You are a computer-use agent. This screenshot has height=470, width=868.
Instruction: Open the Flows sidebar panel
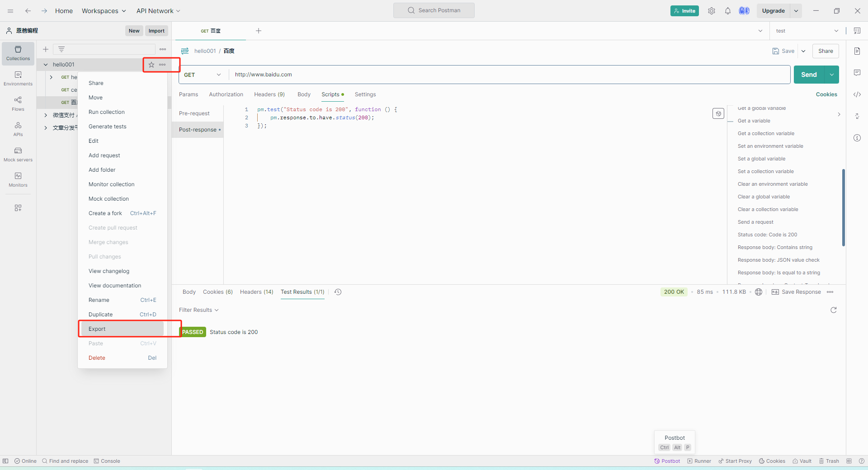(18, 103)
